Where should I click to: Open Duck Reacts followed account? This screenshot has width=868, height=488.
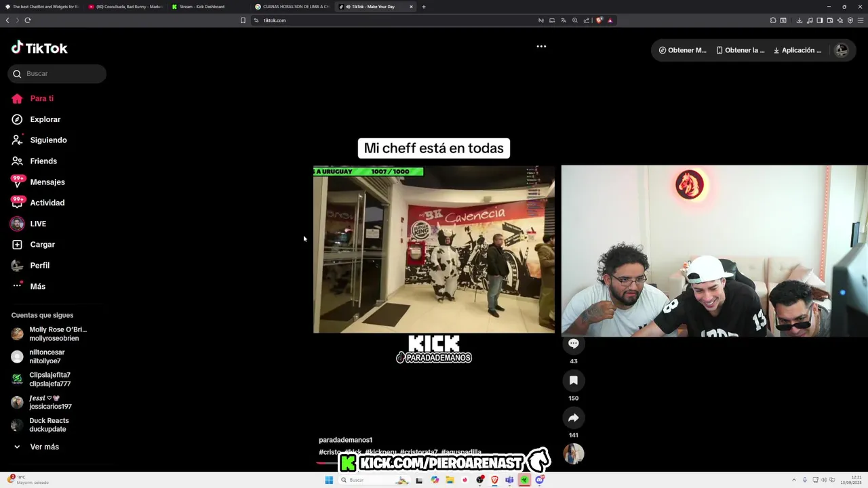click(x=40, y=425)
